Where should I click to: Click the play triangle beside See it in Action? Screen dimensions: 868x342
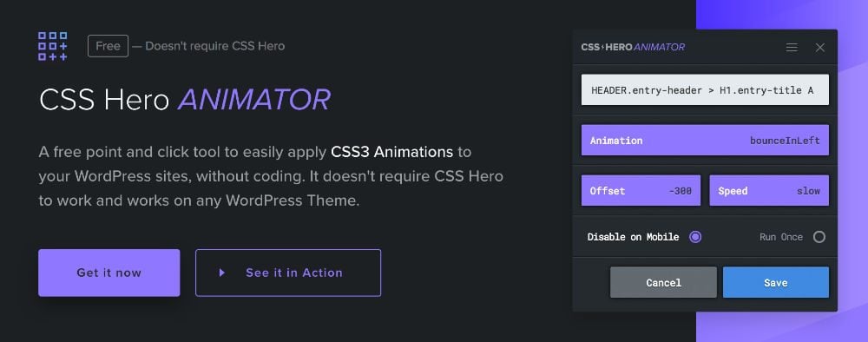(222, 273)
